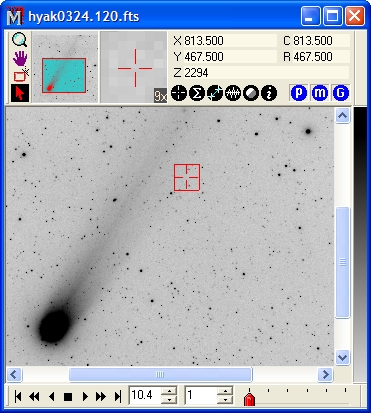The height and width of the screenshot is (413, 371).
Task: Activate the red rectangle region tool
Action: [21, 76]
